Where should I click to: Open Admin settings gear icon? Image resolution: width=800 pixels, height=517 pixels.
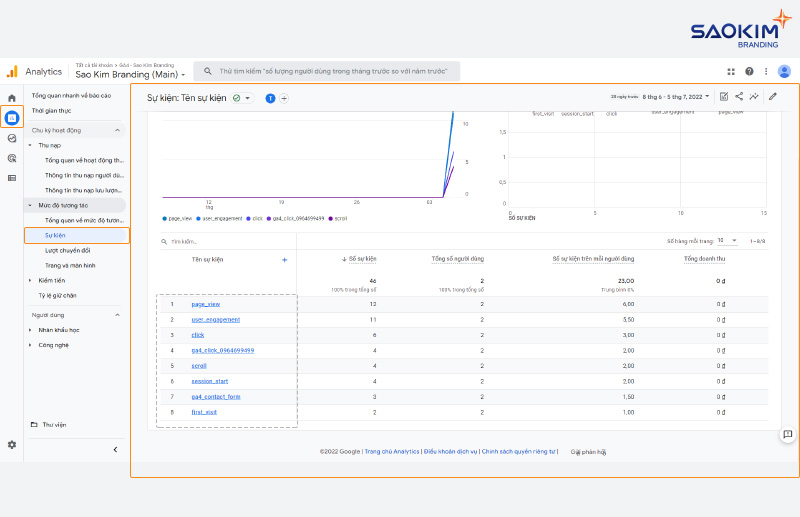12,445
